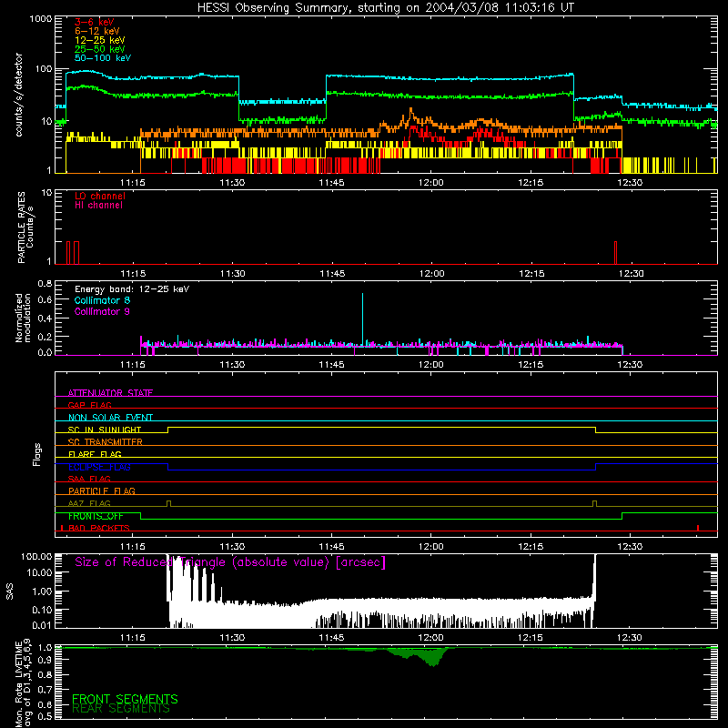The image size is (728, 728).
Task: Click the Energy band: 12-25 keV label
Action: [x=132, y=289]
